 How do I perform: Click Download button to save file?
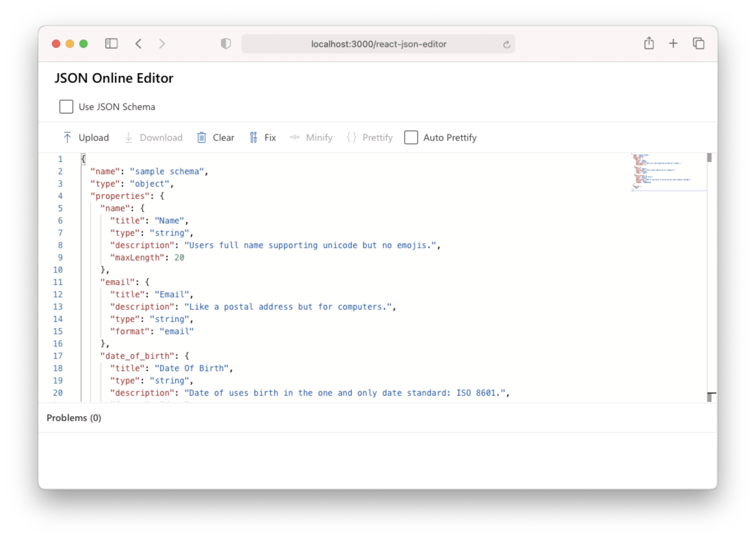[153, 137]
